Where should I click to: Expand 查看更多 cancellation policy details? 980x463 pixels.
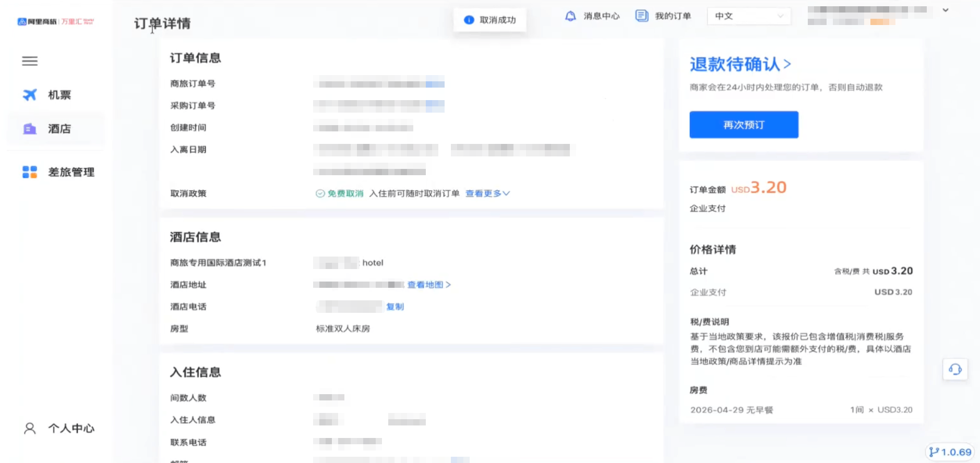[x=487, y=193]
